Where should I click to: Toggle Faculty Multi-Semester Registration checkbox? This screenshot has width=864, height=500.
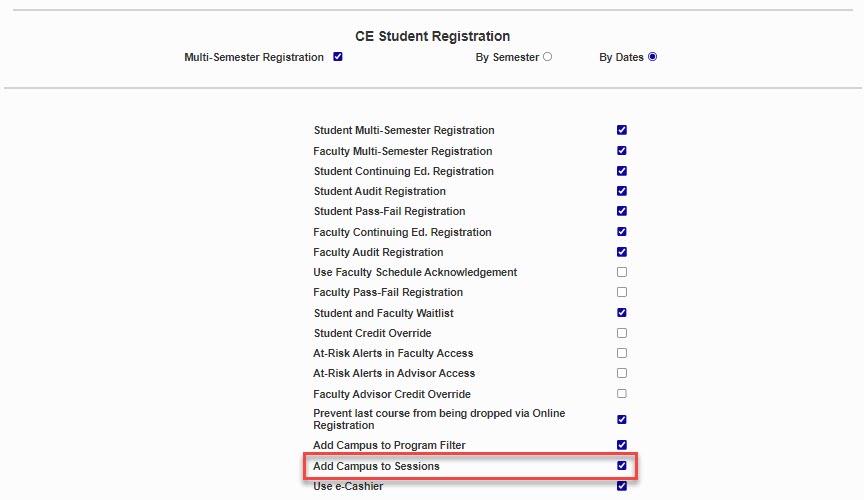click(622, 151)
